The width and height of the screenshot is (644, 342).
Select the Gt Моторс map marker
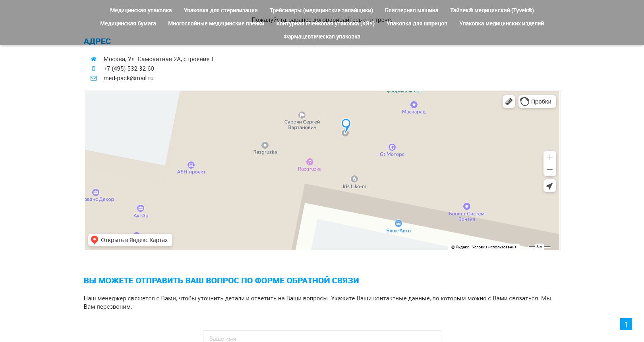pyautogui.click(x=392, y=147)
